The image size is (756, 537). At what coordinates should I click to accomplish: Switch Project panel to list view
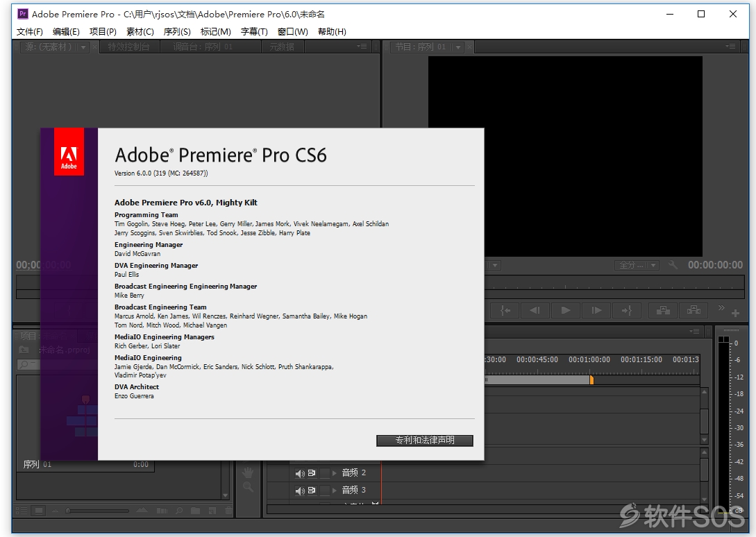pos(22,511)
